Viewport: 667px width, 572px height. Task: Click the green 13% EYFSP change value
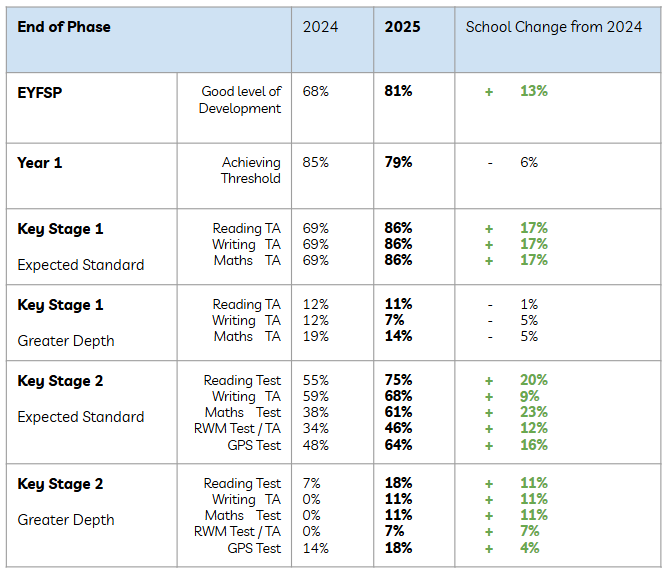[533, 91]
